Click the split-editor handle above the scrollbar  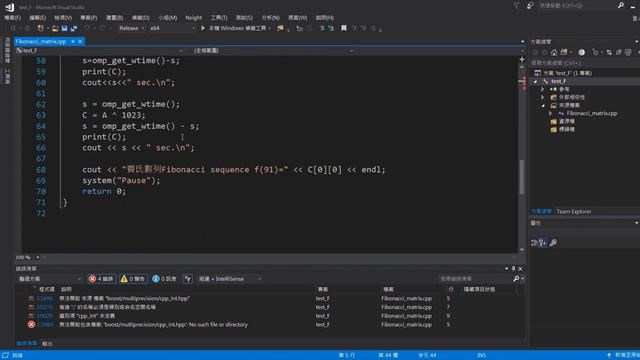pos(522,59)
